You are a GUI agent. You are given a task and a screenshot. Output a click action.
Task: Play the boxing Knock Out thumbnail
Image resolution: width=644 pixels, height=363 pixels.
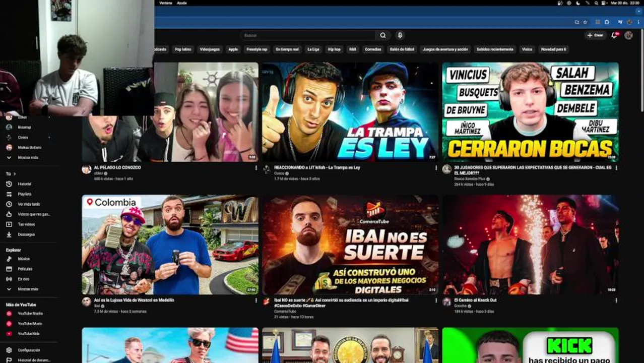[531, 245]
